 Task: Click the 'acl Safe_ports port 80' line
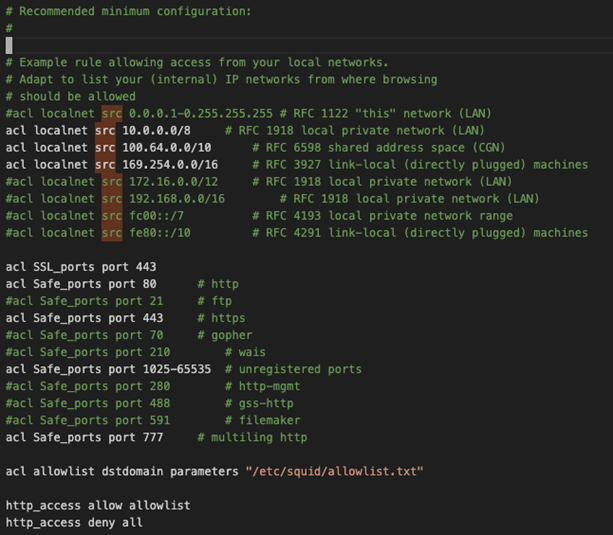pyautogui.click(x=81, y=284)
